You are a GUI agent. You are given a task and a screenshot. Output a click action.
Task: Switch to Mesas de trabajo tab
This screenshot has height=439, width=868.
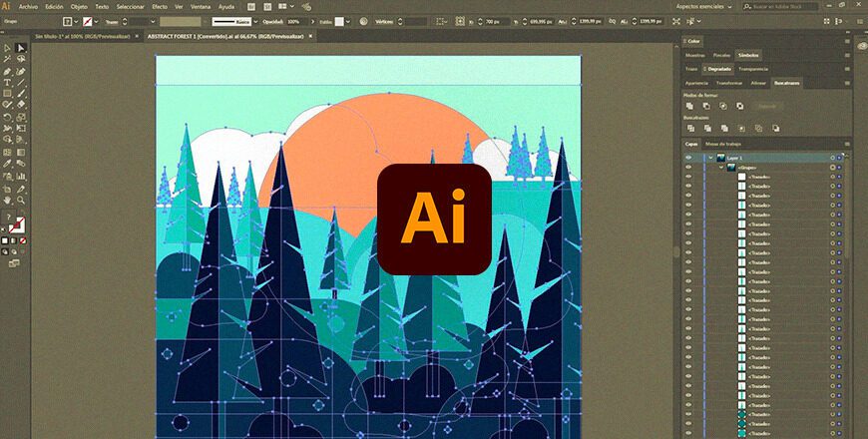[x=722, y=144]
